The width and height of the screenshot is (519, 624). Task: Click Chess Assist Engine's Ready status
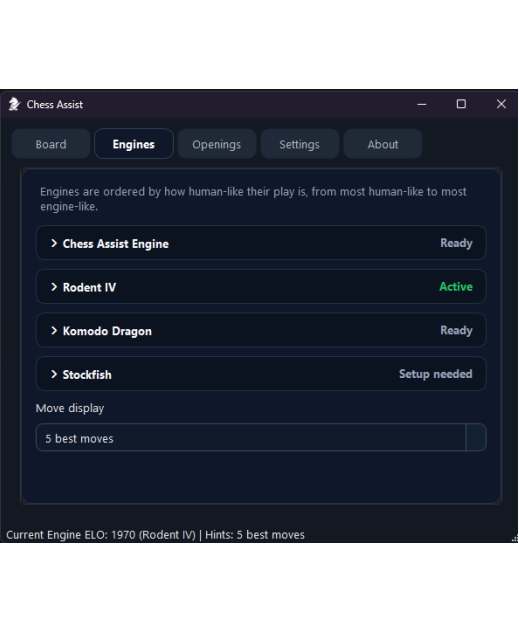coord(456,243)
